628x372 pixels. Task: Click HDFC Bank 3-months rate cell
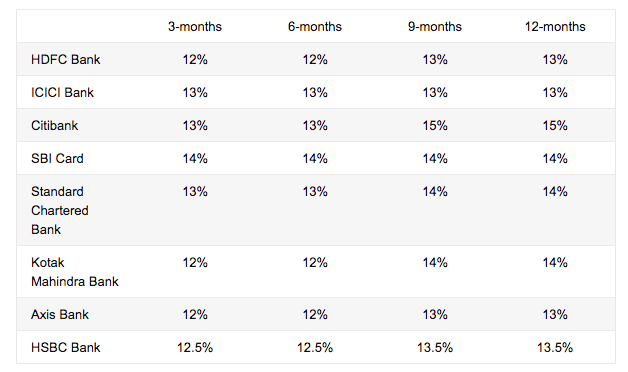click(x=195, y=60)
